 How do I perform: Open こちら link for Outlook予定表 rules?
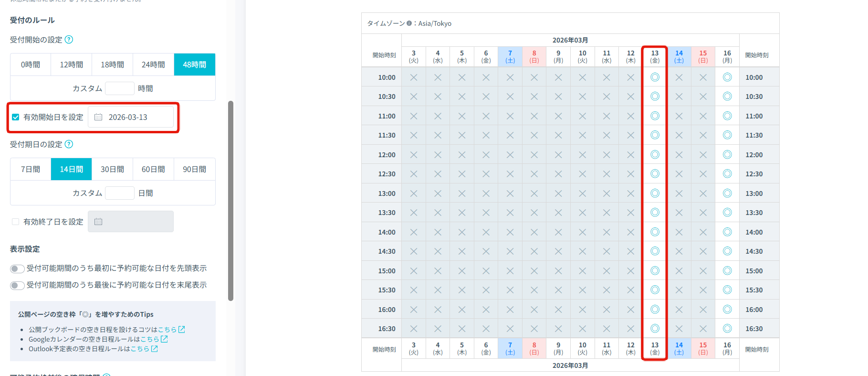tap(140, 349)
